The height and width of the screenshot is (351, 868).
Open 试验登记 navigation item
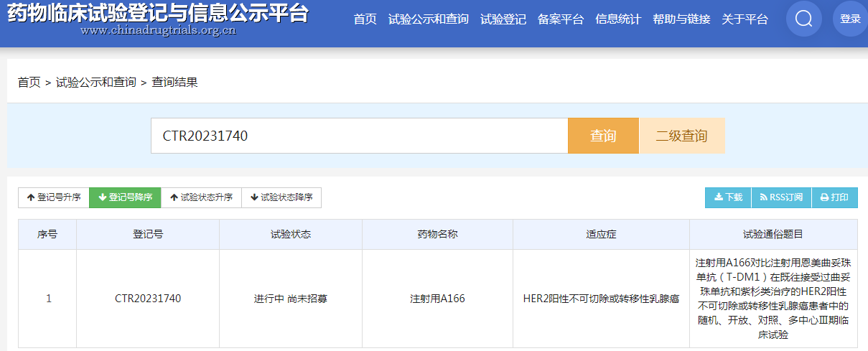[x=503, y=19]
